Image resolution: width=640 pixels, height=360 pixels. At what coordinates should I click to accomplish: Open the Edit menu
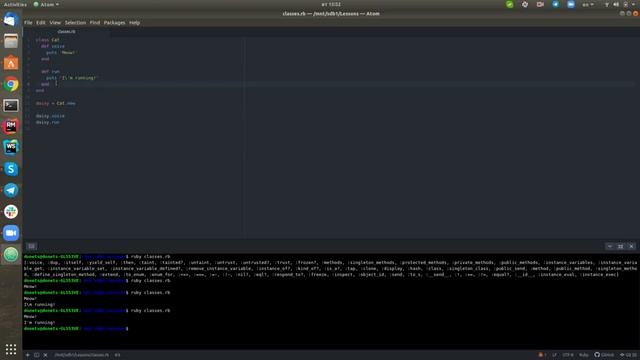pyautogui.click(x=40, y=23)
